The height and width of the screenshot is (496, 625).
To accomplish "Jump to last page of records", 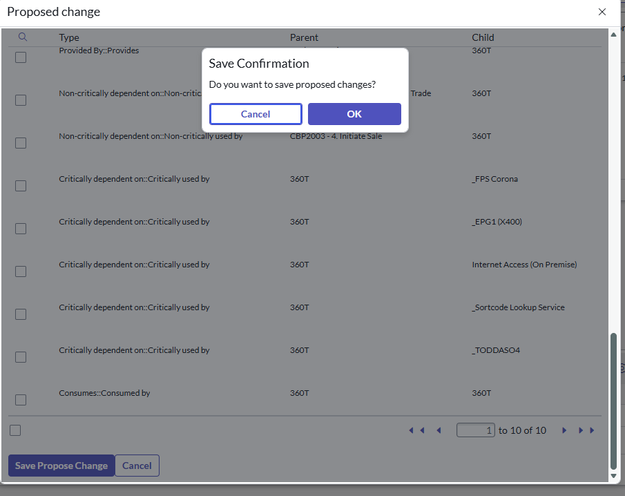I will [586, 430].
